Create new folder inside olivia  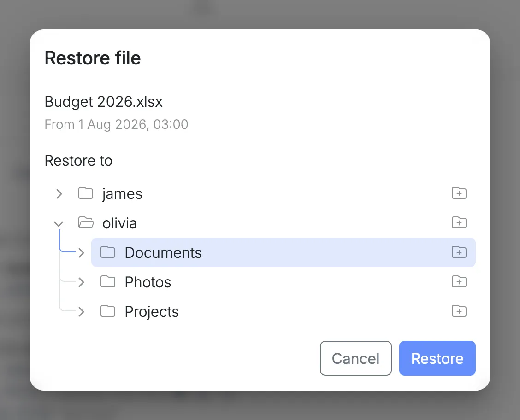pos(459,222)
